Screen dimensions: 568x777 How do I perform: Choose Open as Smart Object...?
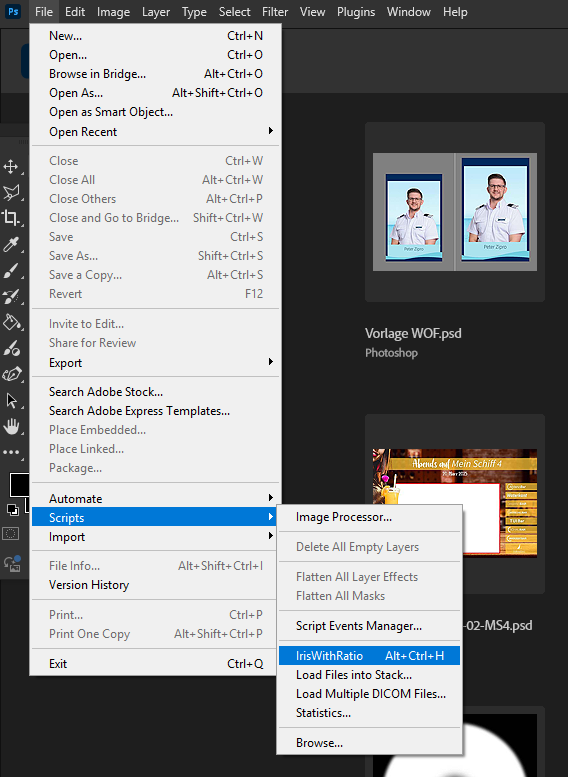[156, 112]
